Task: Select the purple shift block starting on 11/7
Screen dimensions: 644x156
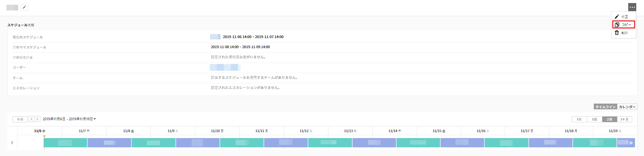Action: pos(109,143)
